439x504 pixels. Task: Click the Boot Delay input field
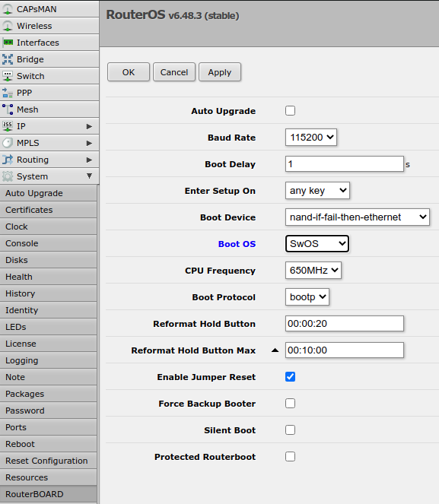click(345, 164)
